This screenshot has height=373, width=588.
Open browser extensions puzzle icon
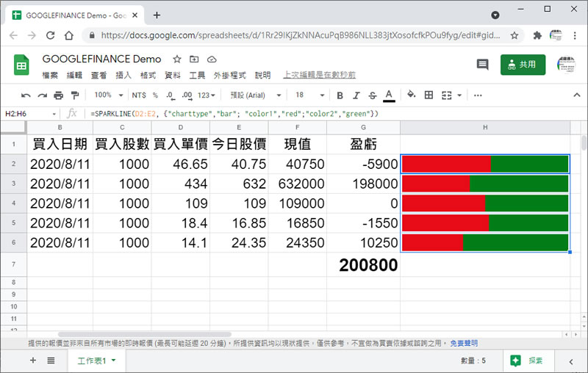[x=537, y=35]
